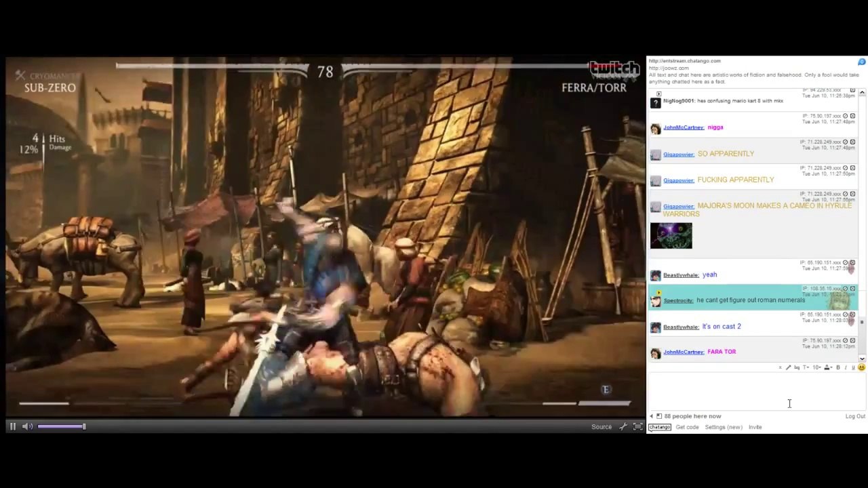Screen dimensions: 868x488
Task: Ban Gigapowier on 'FUCKING APPARENTLY' message
Action: (845, 168)
